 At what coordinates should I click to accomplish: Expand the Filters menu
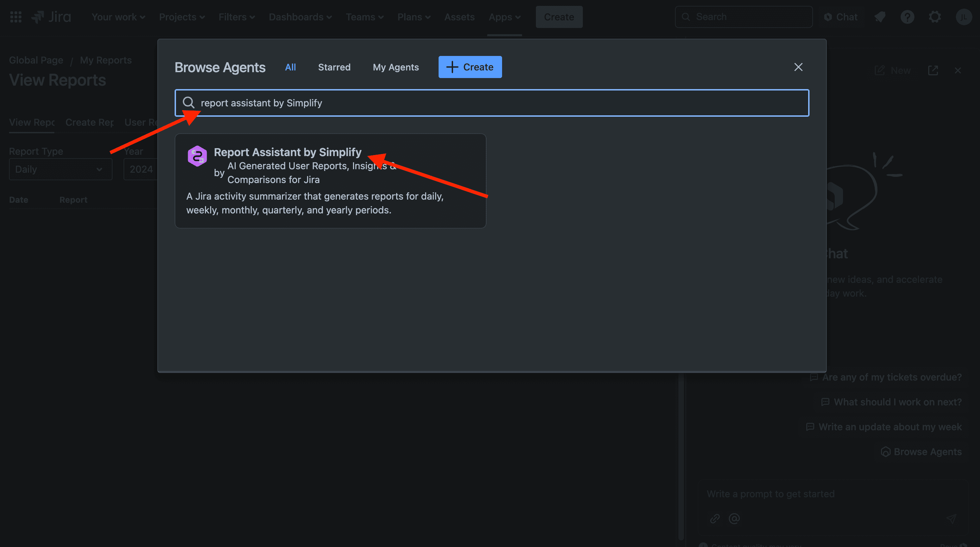tap(236, 17)
